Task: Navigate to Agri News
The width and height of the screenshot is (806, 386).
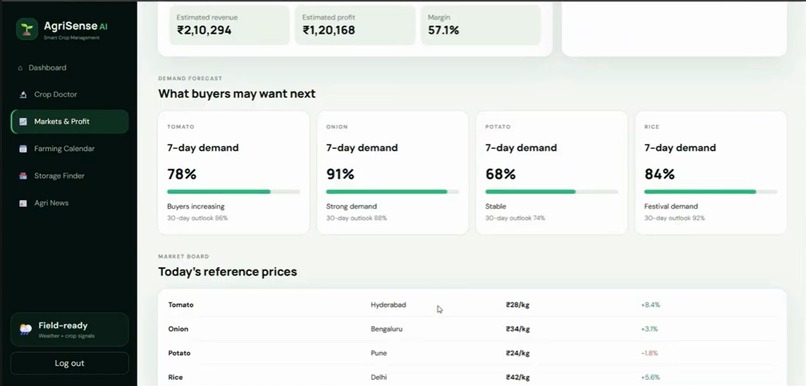Action: coord(69,203)
